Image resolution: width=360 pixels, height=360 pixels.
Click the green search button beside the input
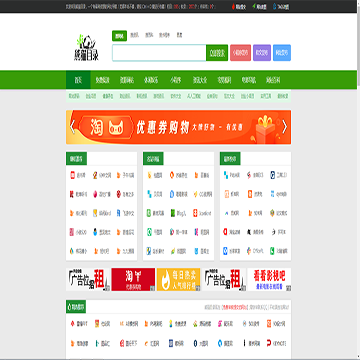click(217, 53)
